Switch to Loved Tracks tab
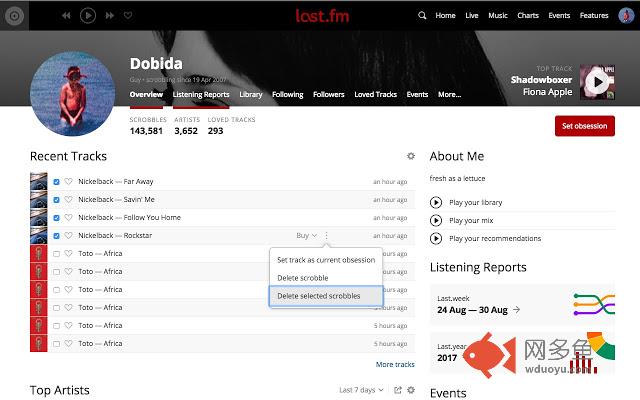Viewport: 640px width, 400px height. [376, 94]
